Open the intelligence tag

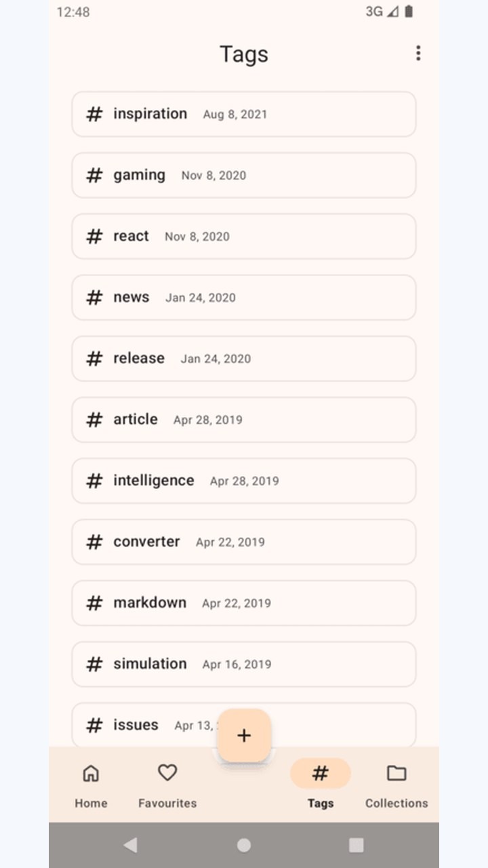[244, 480]
